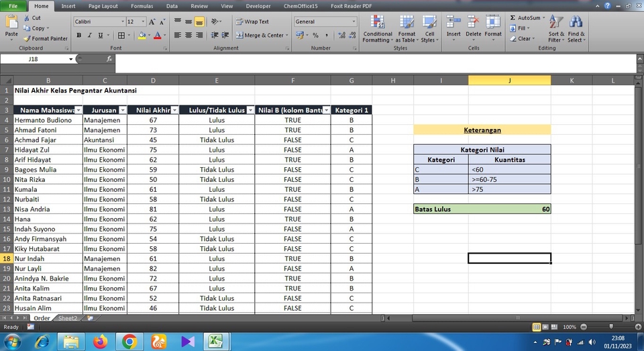
Task: Open the Nilai Akhir filter dropdown
Action: coord(174,110)
